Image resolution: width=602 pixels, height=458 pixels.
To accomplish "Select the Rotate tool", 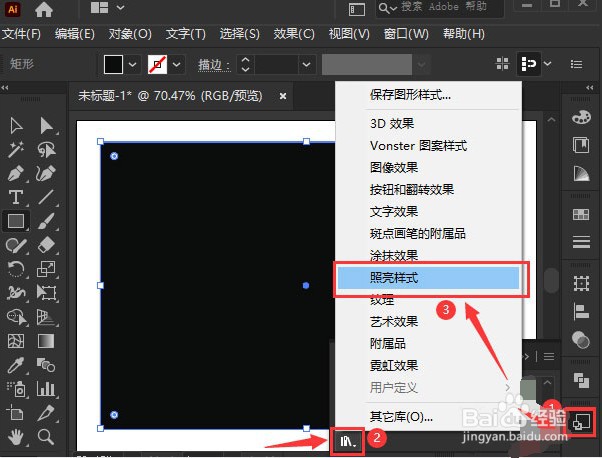I will tap(16, 269).
